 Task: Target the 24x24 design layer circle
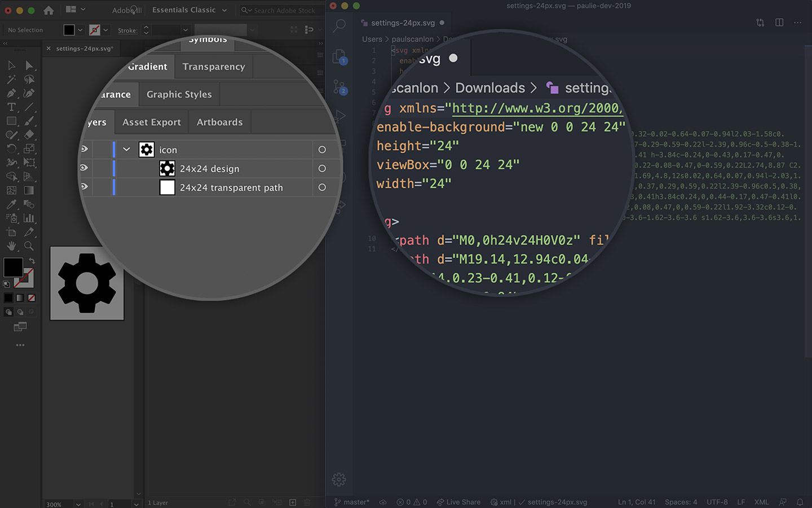point(322,168)
